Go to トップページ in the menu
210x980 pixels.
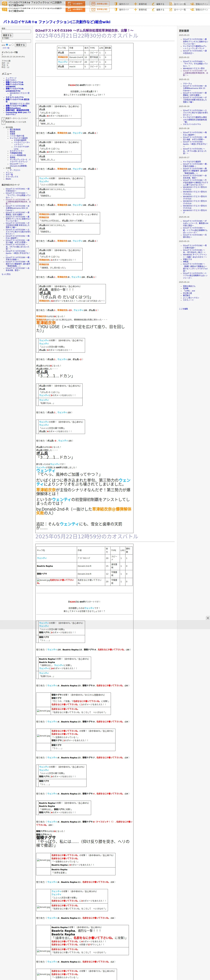11,78
